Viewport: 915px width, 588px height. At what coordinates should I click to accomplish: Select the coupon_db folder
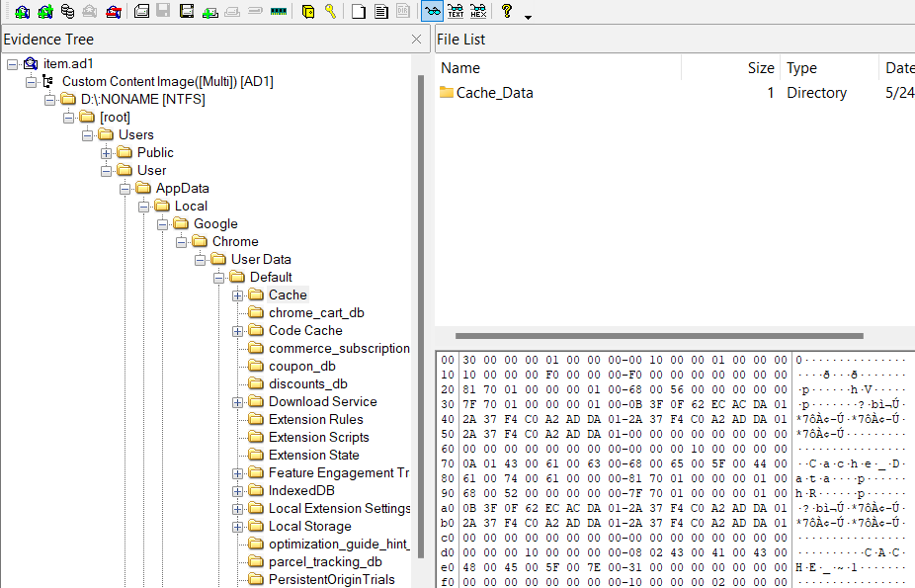click(301, 367)
